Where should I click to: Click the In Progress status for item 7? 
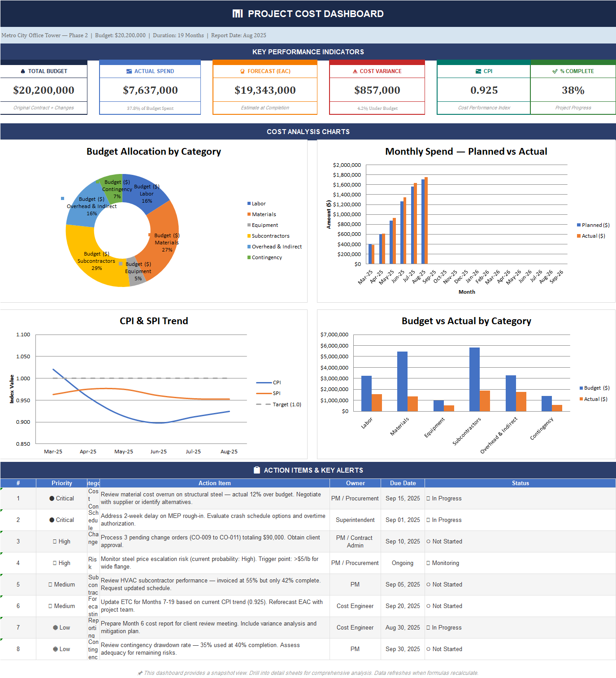444,627
